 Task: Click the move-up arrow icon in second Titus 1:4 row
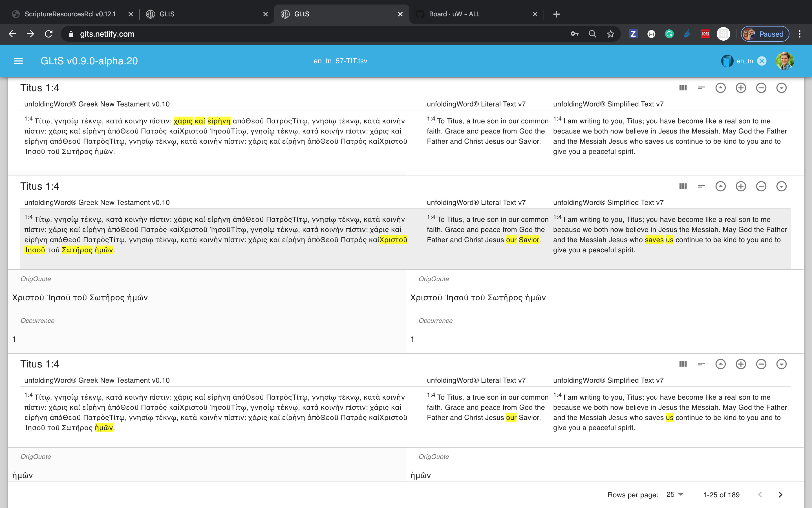click(720, 186)
